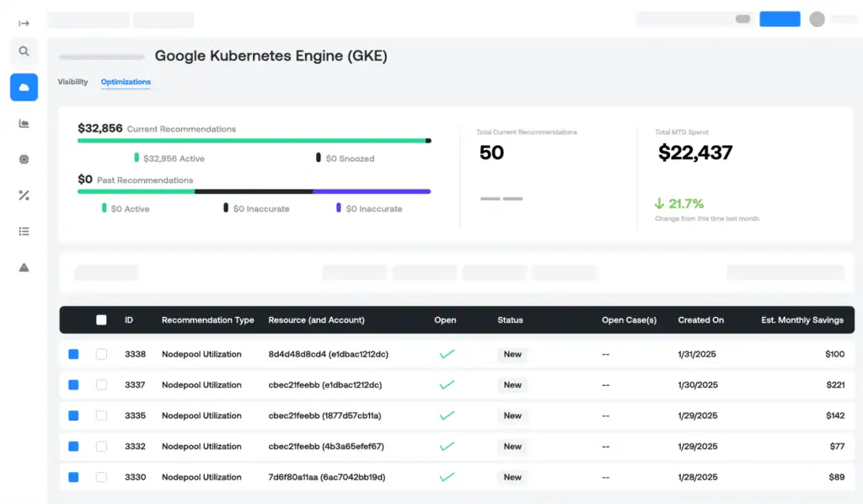This screenshot has height=504, width=863.
Task: Select the cloud icon in sidebar
Action: pos(24,87)
